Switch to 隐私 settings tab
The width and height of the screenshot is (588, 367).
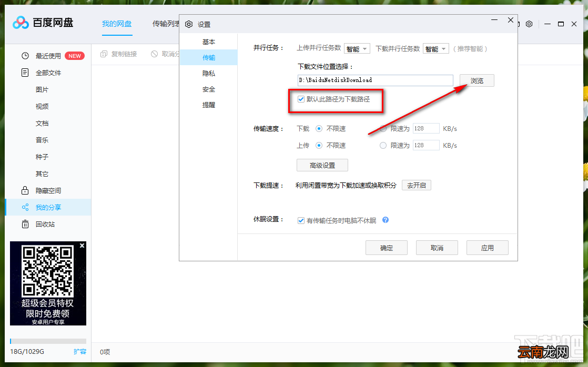tap(208, 74)
